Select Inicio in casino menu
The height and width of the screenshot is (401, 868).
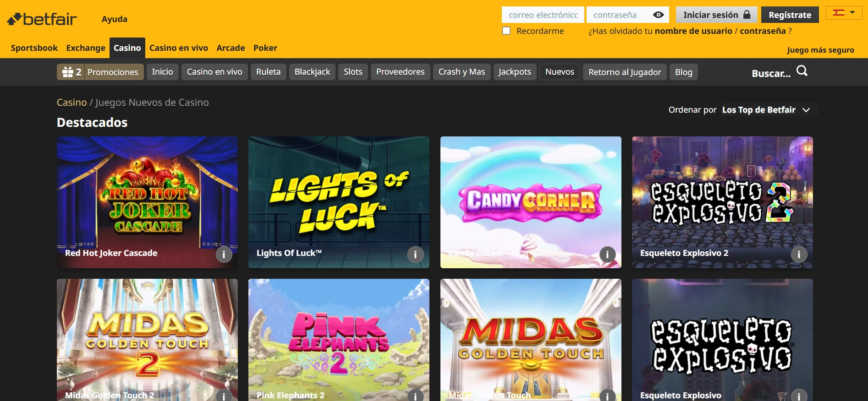pyautogui.click(x=163, y=72)
